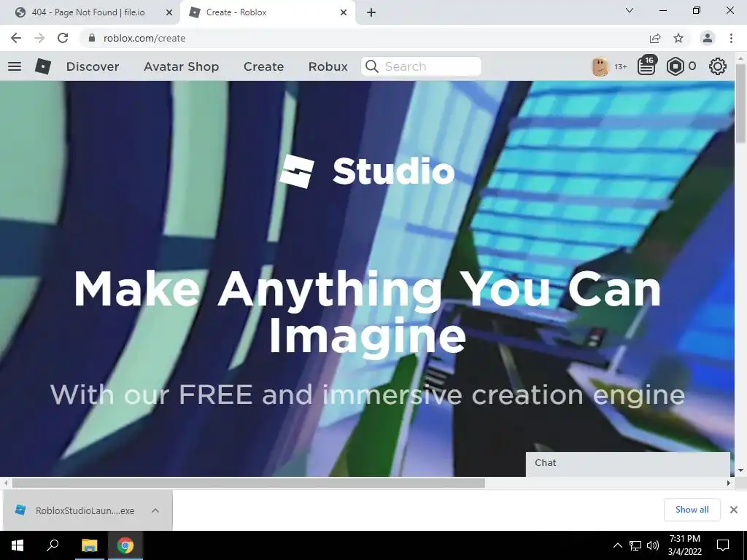This screenshot has width=747, height=560.
Task: Close the 404 file.io tab
Action: pos(169,12)
